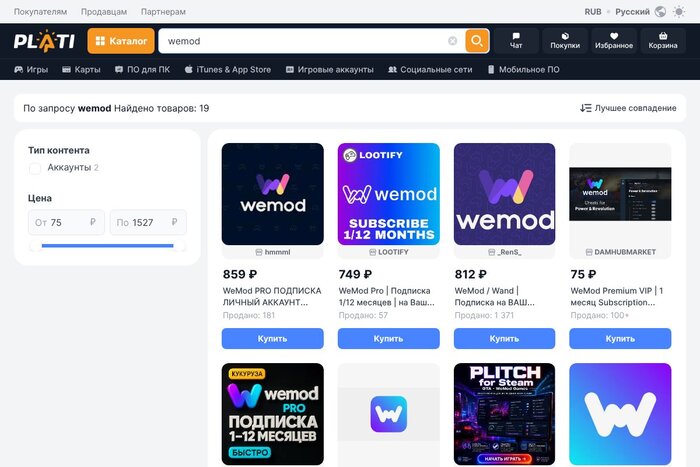This screenshot has height=467, width=700.
Task: Open the Корзина cart icon
Action: tap(663, 41)
